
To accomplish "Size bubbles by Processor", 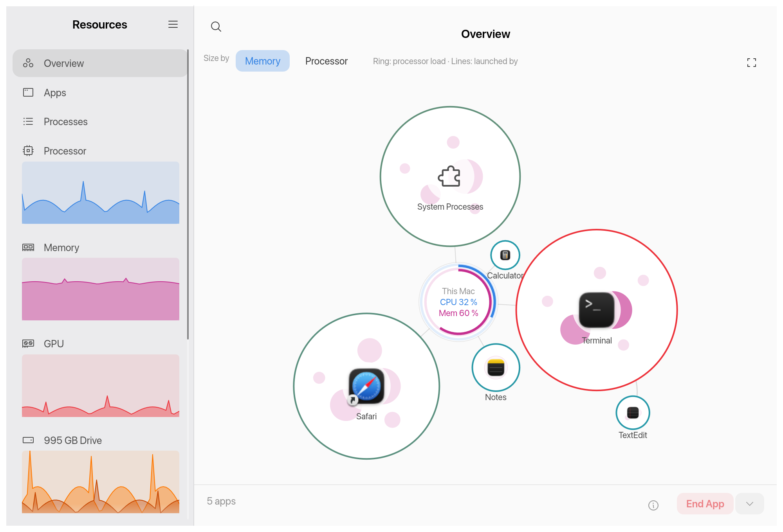I will (327, 61).
